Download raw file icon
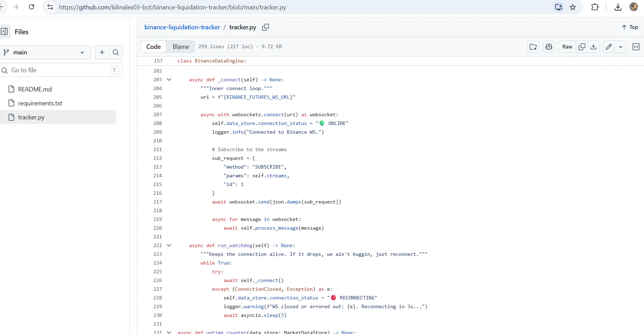The height and width of the screenshot is (334, 644). click(593, 47)
